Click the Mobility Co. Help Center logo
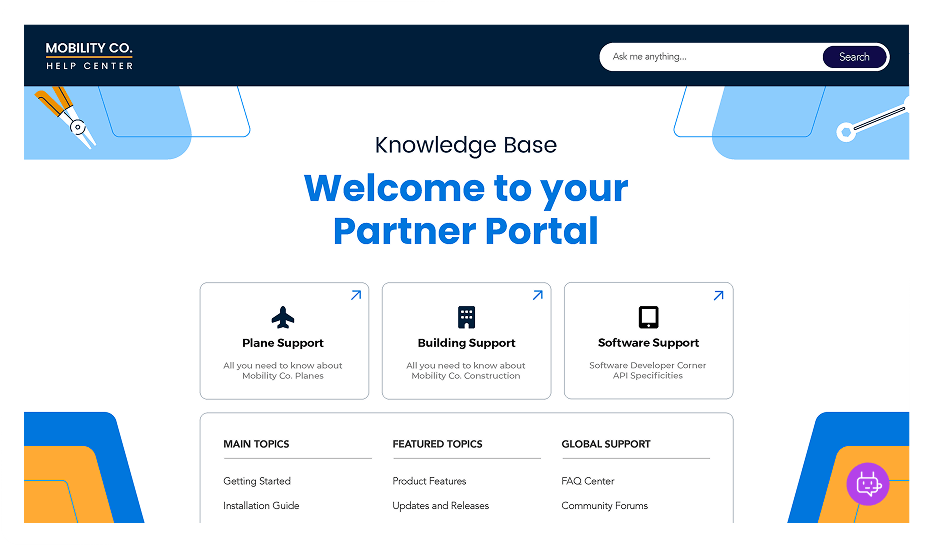933x546 pixels. (89, 56)
